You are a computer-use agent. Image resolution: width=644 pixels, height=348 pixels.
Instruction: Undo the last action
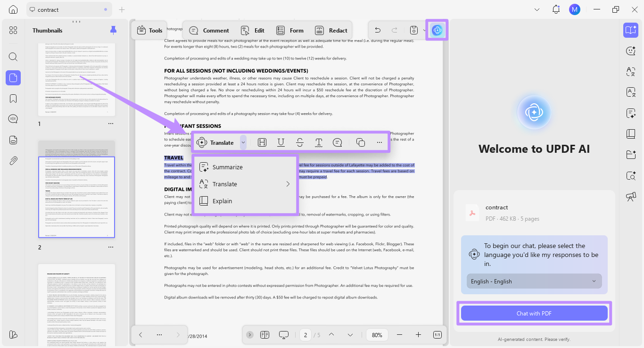(x=378, y=30)
